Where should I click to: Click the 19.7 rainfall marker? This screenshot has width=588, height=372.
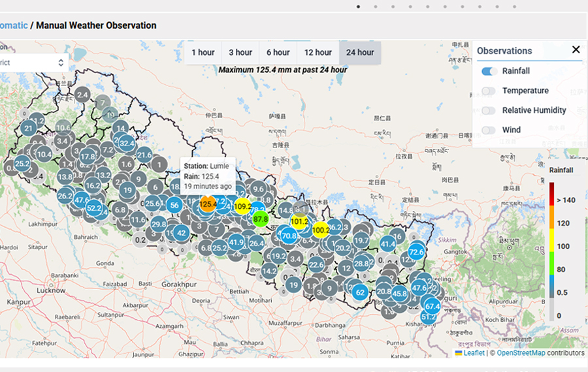[x=361, y=241]
